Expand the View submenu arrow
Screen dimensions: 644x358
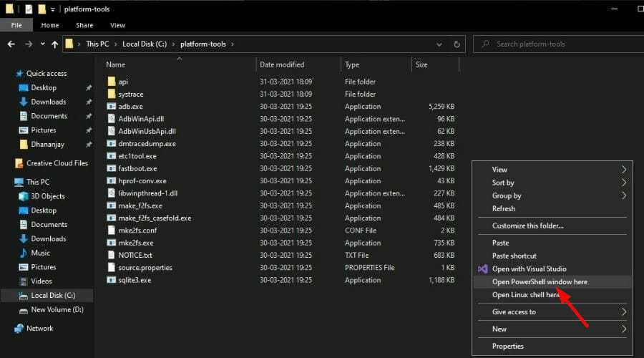[623, 170]
